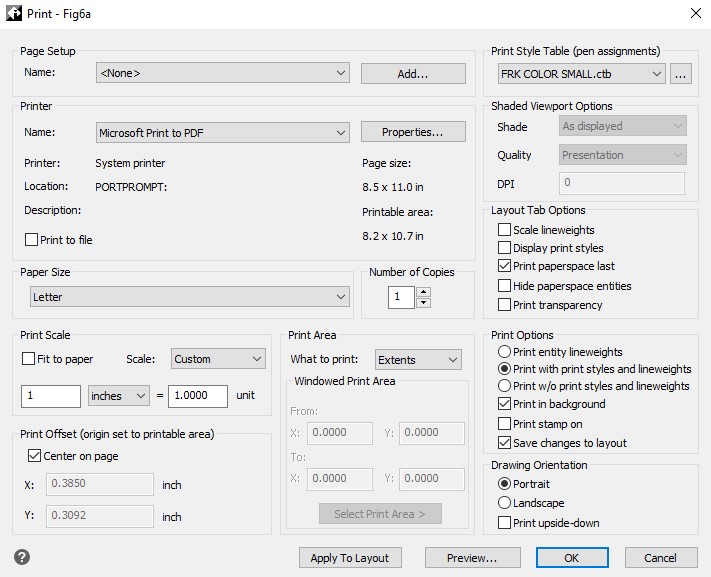Image resolution: width=711 pixels, height=577 pixels.
Task: Click the PORTPROMPT: location text
Action: pos(131,187)
